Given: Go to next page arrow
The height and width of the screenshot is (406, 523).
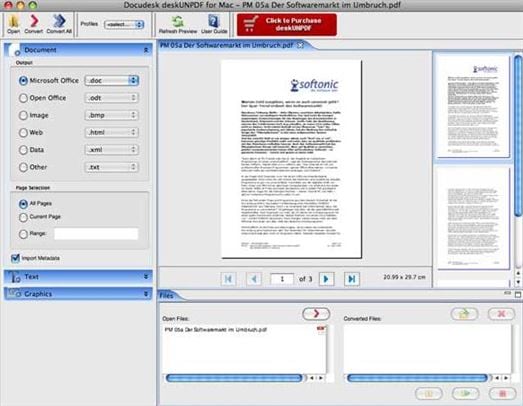Looking at the screenshot, I should tap(326, 279).
